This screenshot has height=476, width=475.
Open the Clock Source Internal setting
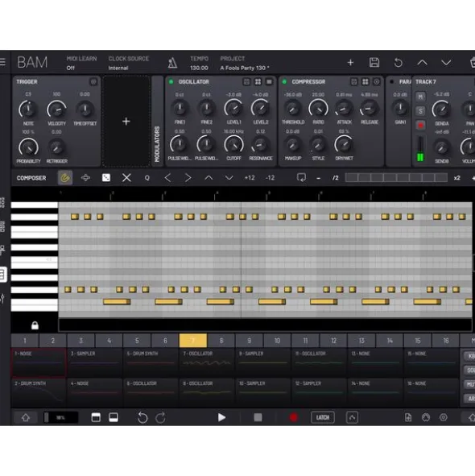pos(129,63)
